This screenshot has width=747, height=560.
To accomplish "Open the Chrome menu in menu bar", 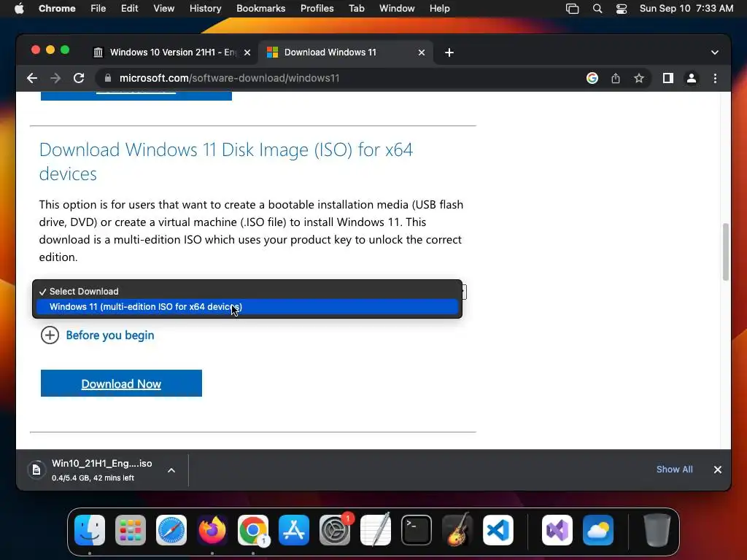I will (57, 9).
